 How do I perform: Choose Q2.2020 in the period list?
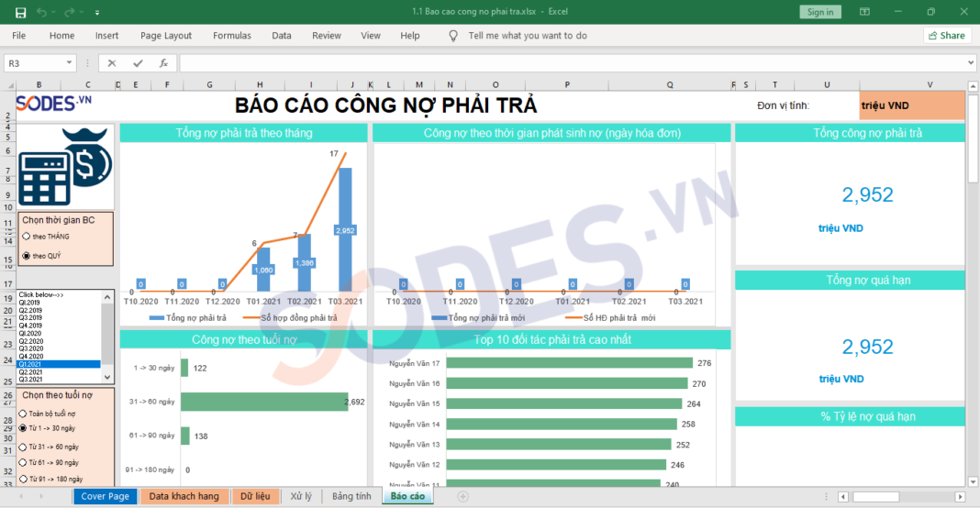[x=59, y=341]
